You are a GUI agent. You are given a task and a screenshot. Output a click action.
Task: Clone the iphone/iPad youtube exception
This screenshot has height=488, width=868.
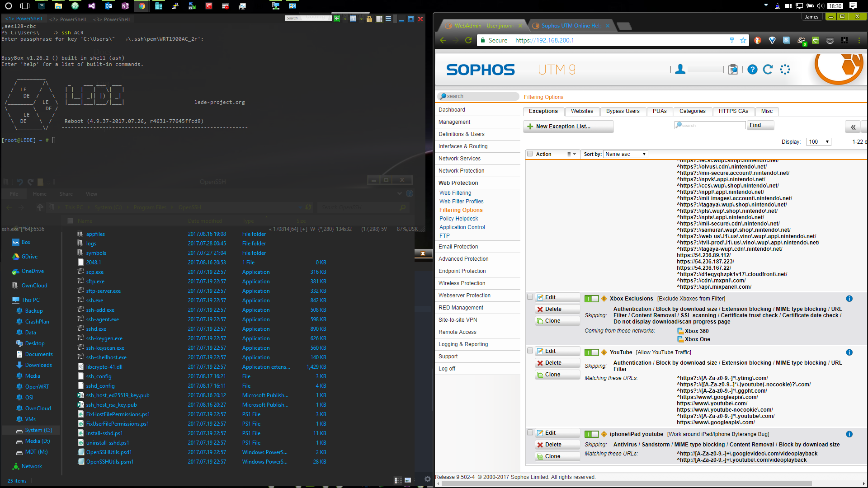pyautogui.click(x=557, y=456)
